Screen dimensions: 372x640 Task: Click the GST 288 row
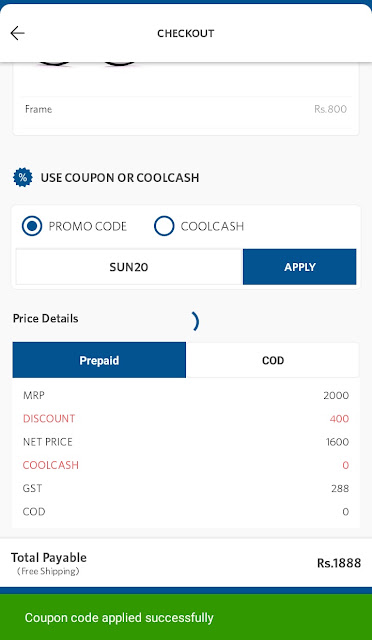pos(186,489)
